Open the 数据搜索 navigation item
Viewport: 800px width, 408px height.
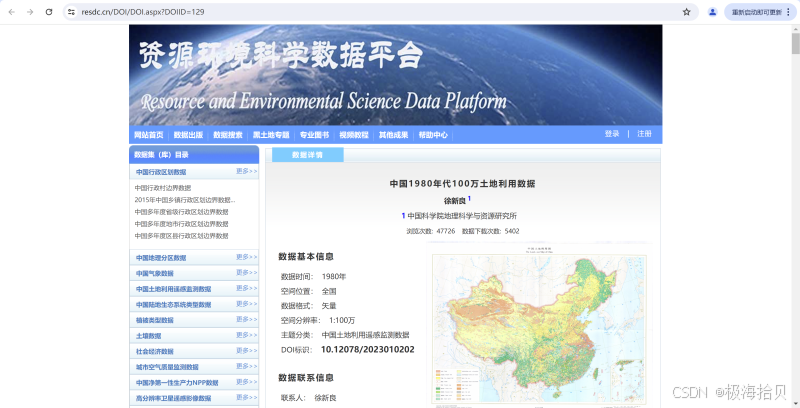tap(228, 135)
